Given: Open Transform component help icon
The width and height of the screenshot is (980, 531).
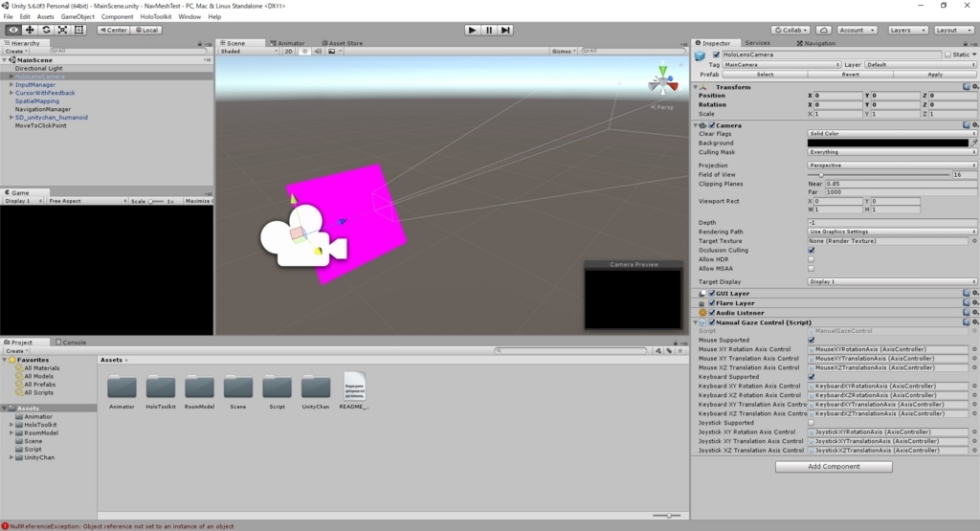Looking at the screenshot, I should pyautogui.click(x=967, y=87).
